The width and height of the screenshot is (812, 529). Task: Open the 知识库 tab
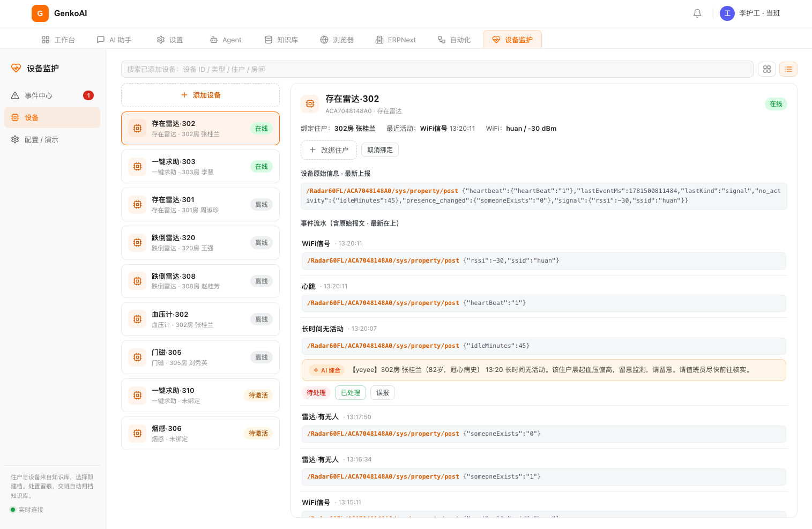(x=281, y=40)
